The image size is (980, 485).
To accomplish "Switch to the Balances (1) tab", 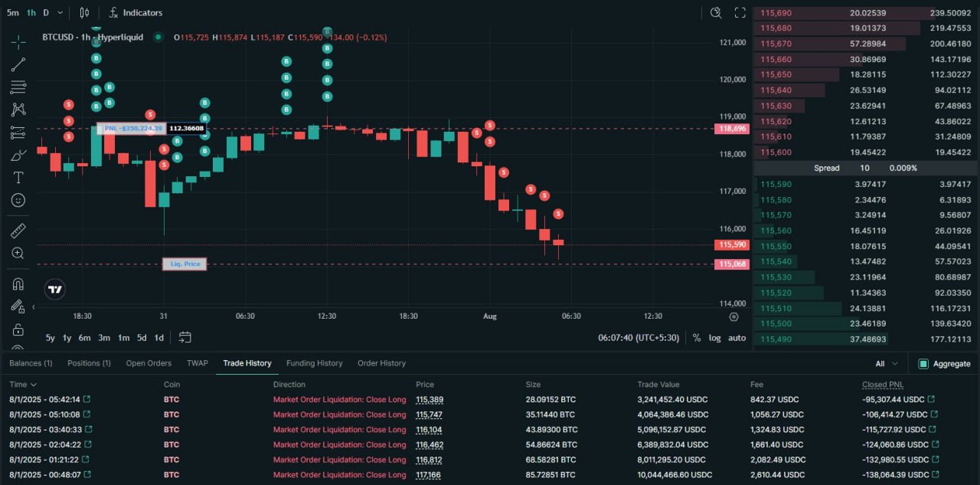I will coord(31,363).
